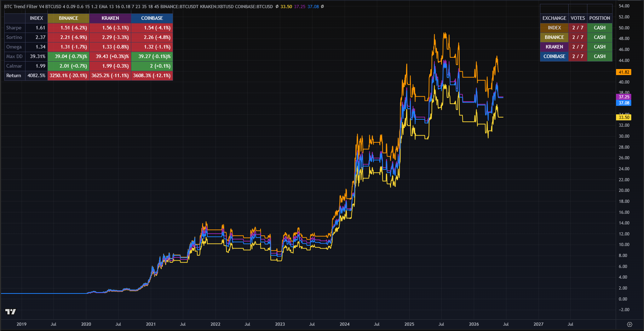The image size is (644, 331).
Task: Click the Sharpe INDEX value 1.61
Action: click(x=36, y=28)
